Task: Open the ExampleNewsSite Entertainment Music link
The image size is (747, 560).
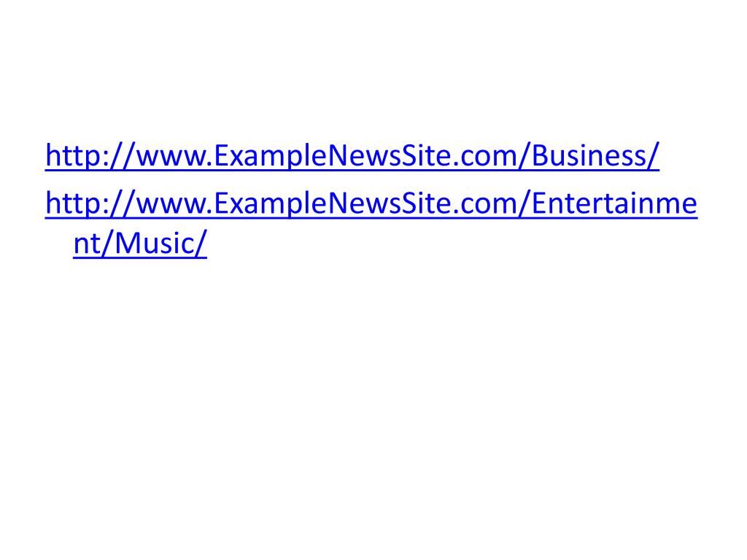Action: click(x=371, y=204)
